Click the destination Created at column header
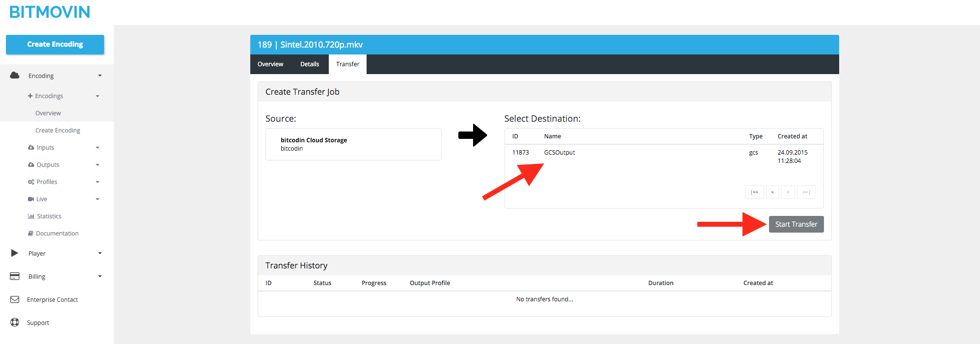980x344 pixels. pos(793,136)
